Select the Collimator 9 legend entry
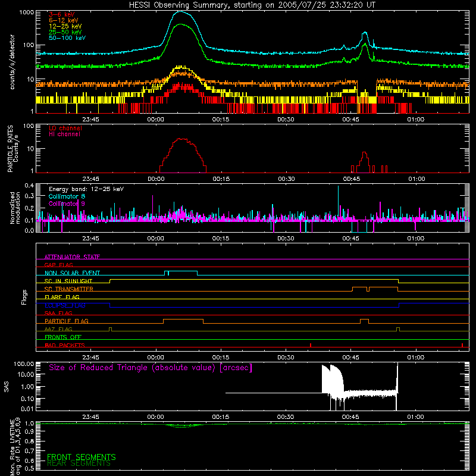Image resolution: width=476 pixels, height=476 pixels. coord(67,203)
